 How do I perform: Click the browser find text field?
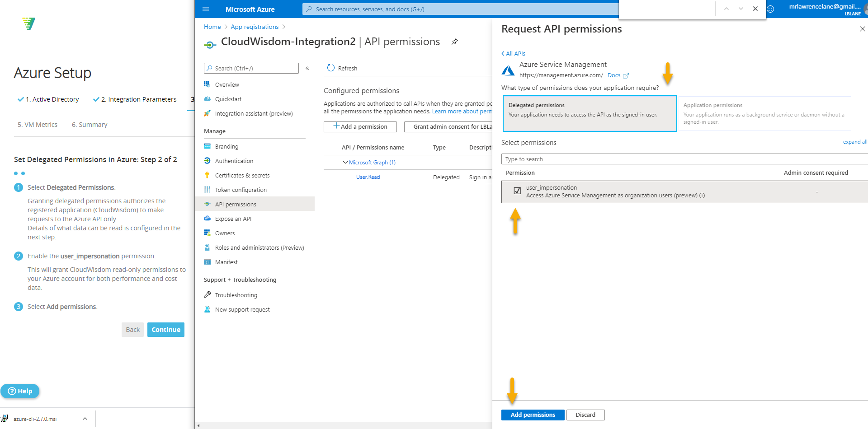pos(668,9)
